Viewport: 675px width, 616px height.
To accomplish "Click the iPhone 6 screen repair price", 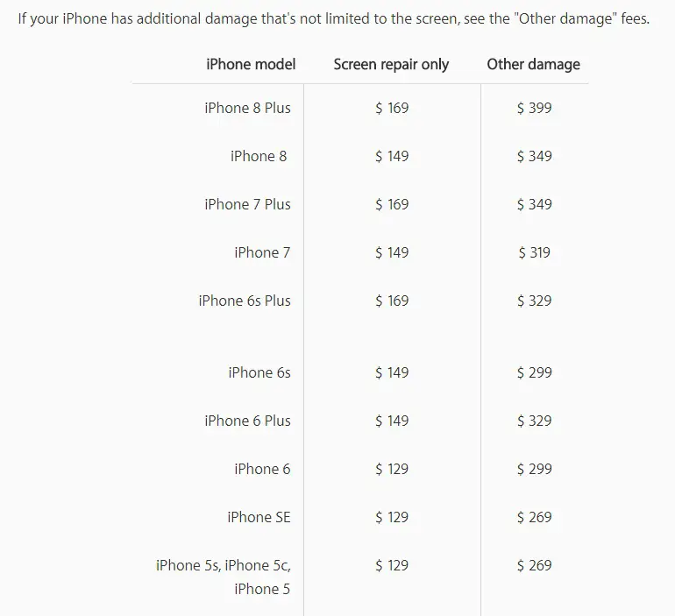I will (x=392, y=469).
